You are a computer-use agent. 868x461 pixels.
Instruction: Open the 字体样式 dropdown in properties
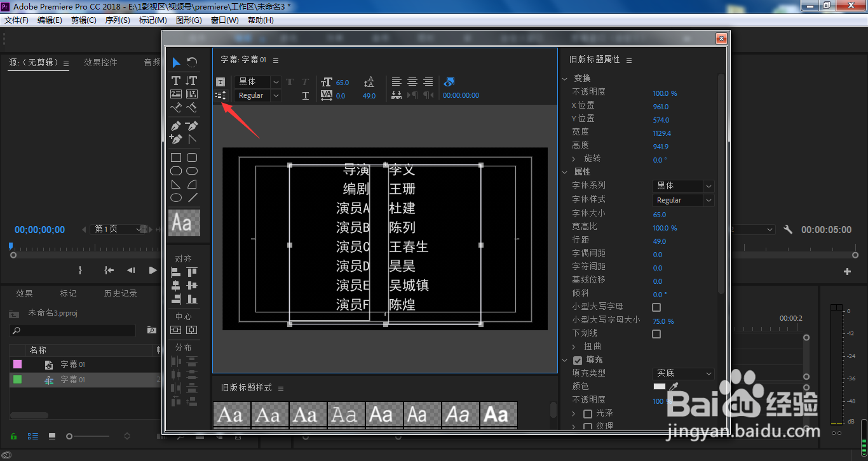(683, 200)
